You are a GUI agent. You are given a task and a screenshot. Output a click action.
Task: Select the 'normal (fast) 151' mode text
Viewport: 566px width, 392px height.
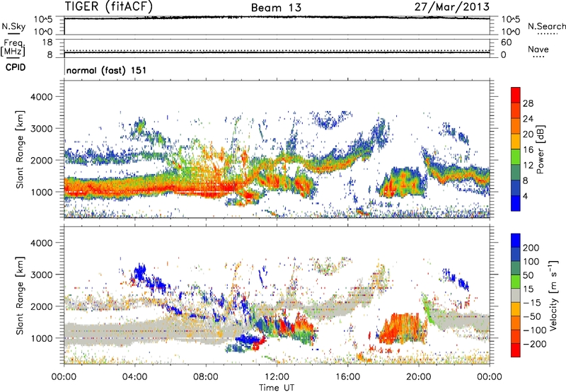(107, 70)
